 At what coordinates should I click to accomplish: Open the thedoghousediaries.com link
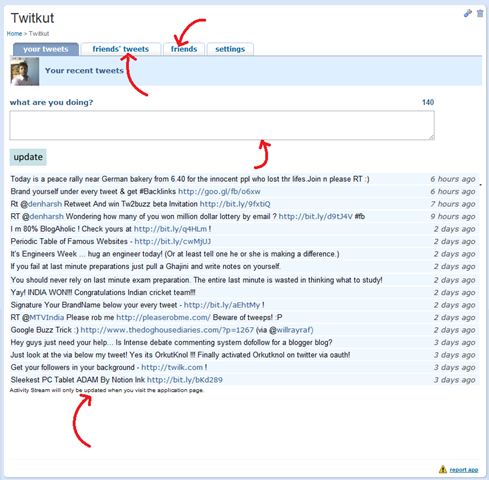(167, 330)
